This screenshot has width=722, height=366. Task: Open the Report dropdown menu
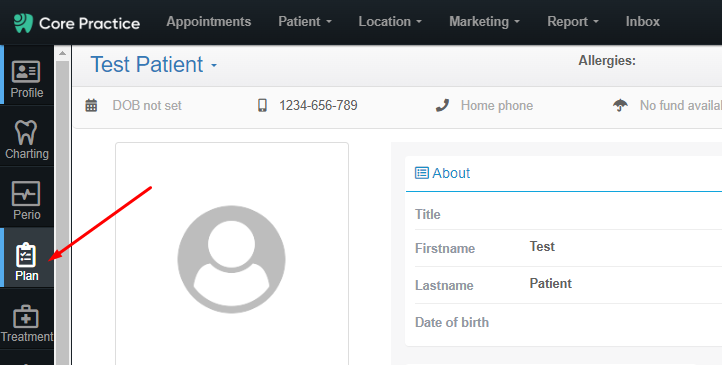(x=572, y=22)
